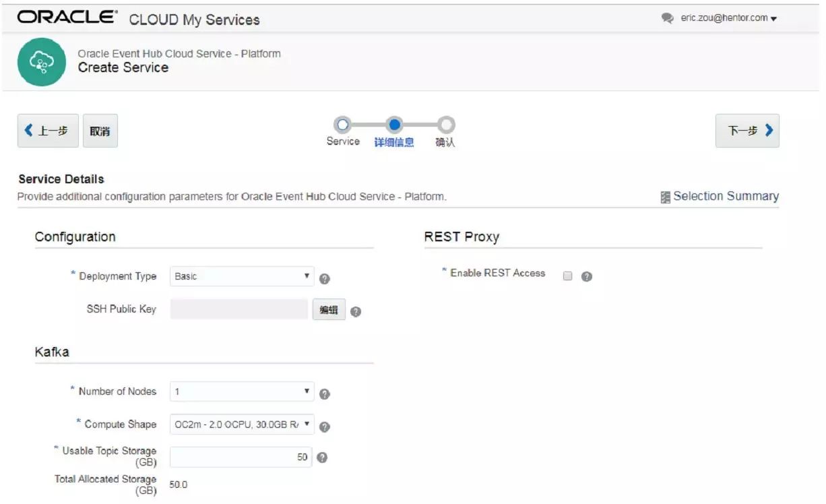Expand the Number of Nodes dropdown
826x504 pixels.
pyautogui.click(x=242, y=391)
